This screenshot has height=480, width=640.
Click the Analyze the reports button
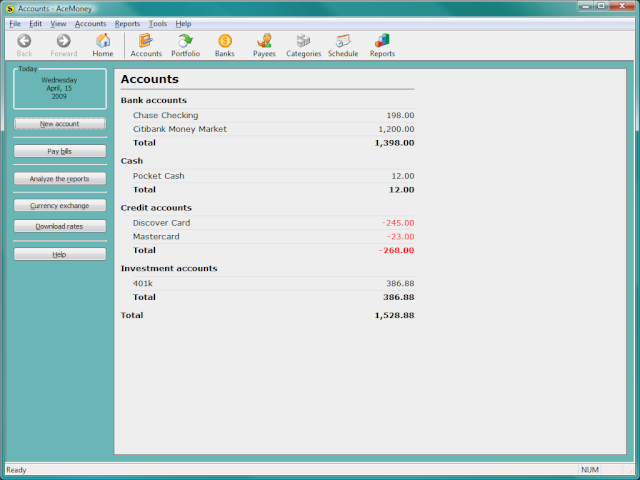point(60,178)
